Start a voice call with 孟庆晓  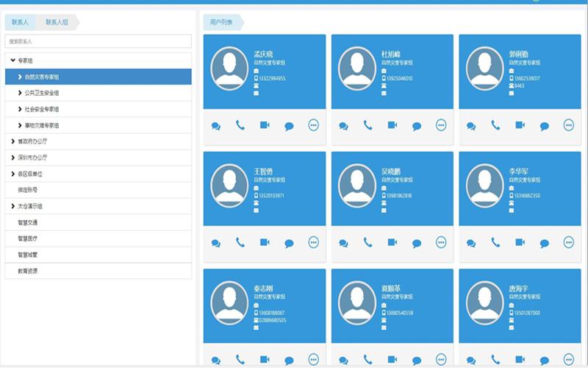point(240,125)
